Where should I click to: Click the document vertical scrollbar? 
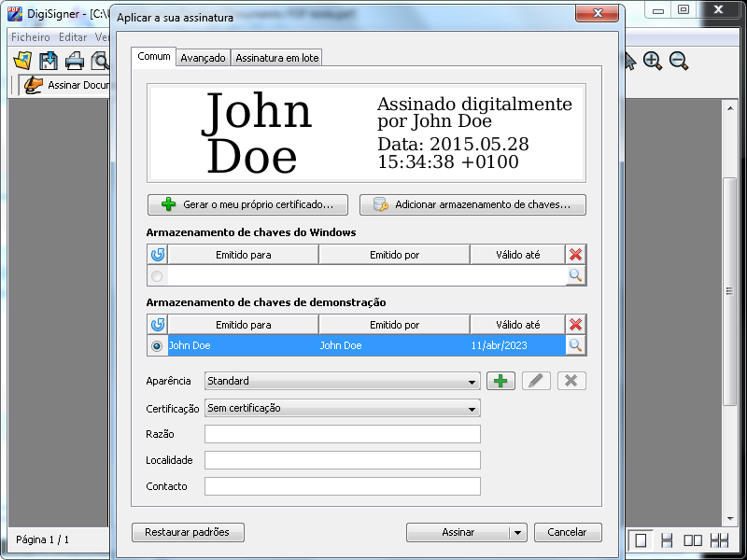(x=730, y=308)
